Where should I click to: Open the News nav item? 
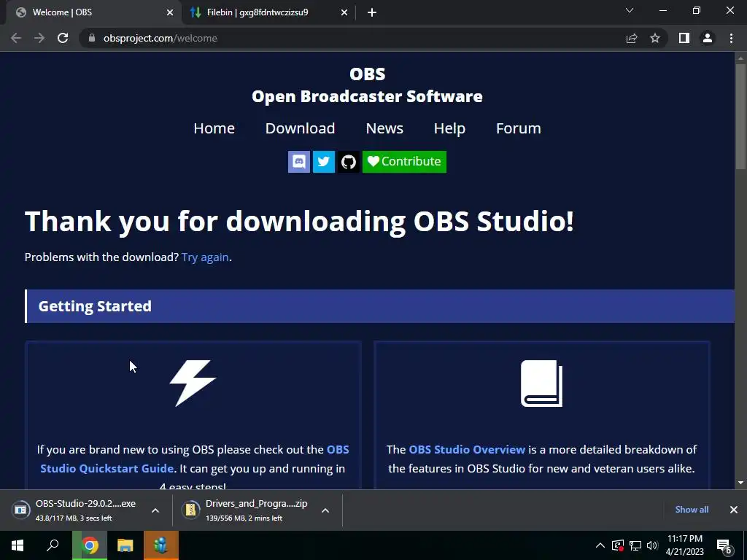tap(384, 128)
